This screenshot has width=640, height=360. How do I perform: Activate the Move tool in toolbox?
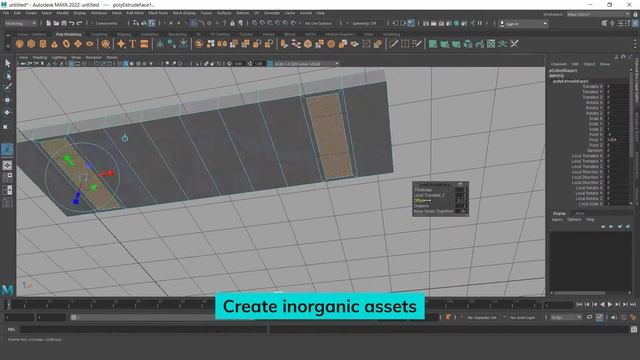click(x=7, y=100)
